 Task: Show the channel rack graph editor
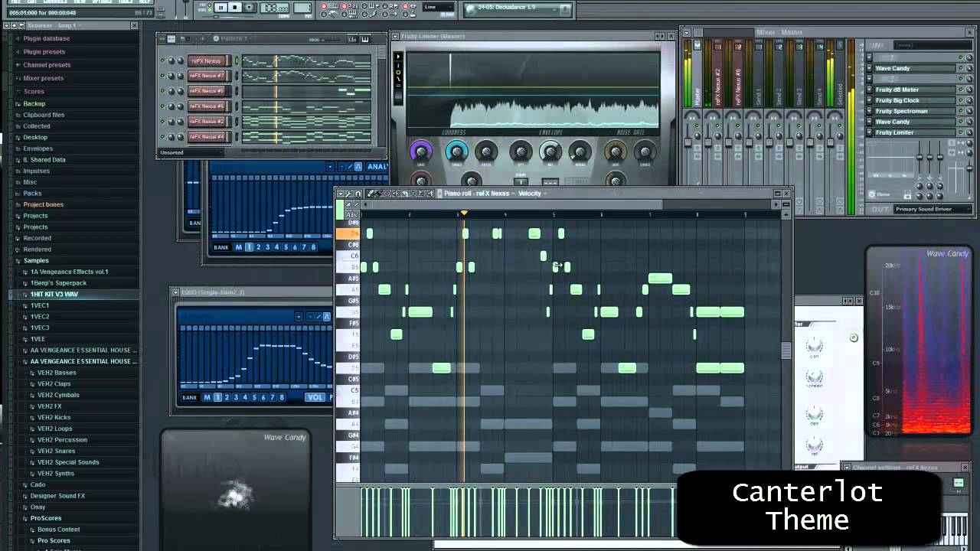click(x=352, y=39)
